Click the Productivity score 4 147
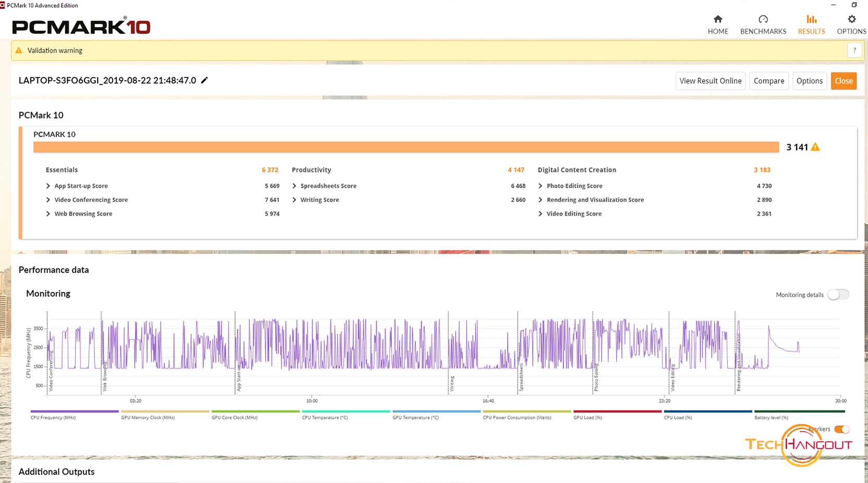 coord(516,170)
